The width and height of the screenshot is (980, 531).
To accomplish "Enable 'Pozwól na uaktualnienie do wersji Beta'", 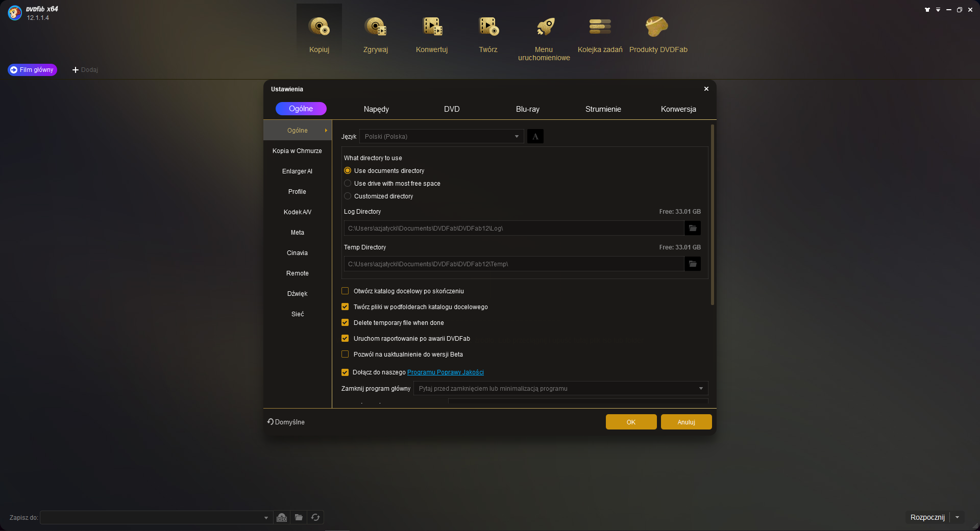I will (x=345, y=354).
